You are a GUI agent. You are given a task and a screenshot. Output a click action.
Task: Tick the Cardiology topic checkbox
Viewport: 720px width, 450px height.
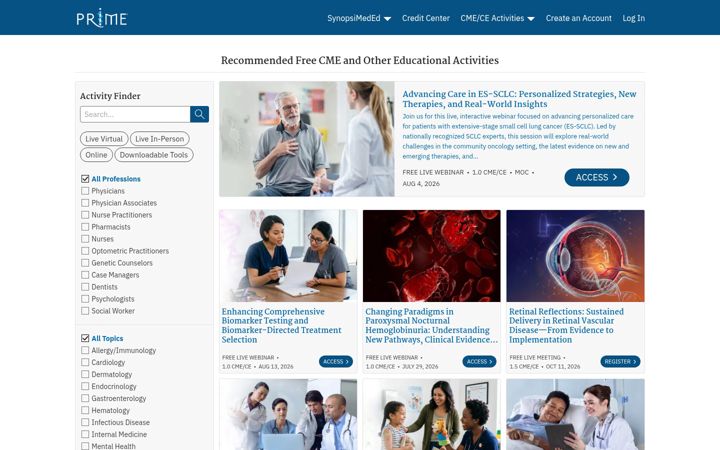tap(85, 362)
